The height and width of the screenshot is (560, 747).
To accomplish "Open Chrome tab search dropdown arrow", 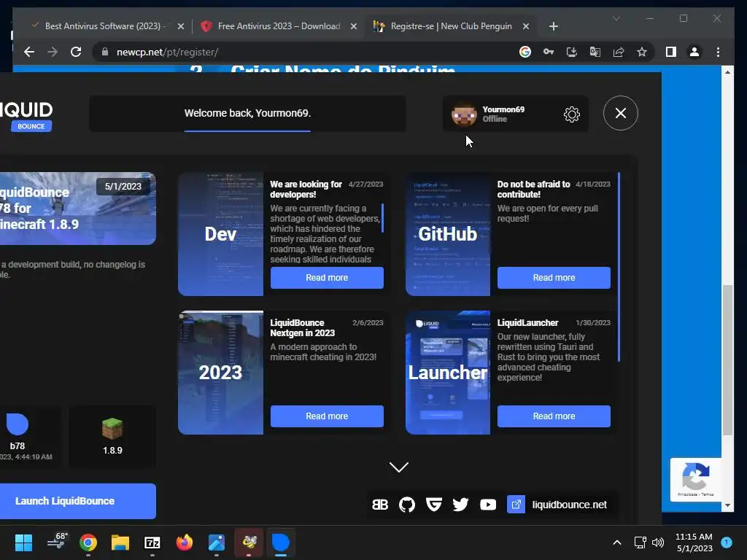I will [616, 18].
